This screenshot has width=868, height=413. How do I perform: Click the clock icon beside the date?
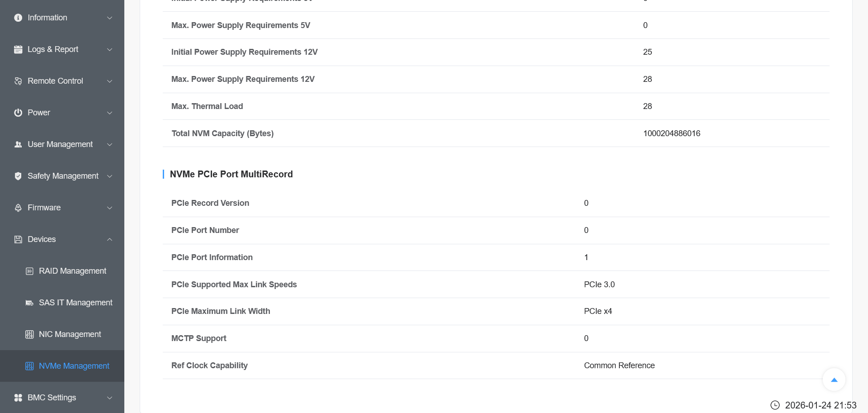pyautogui.click(x=775, y=405)
